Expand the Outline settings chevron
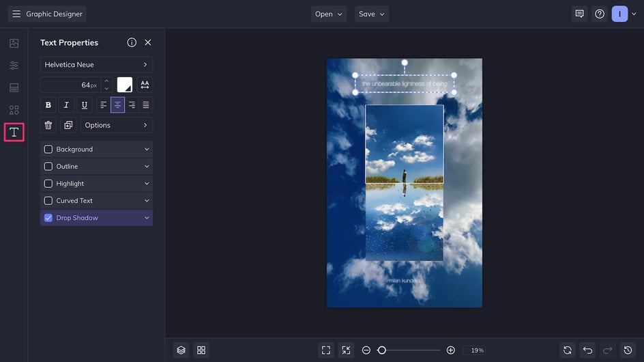This screenshot has width=644, height=362. point(147,167)
